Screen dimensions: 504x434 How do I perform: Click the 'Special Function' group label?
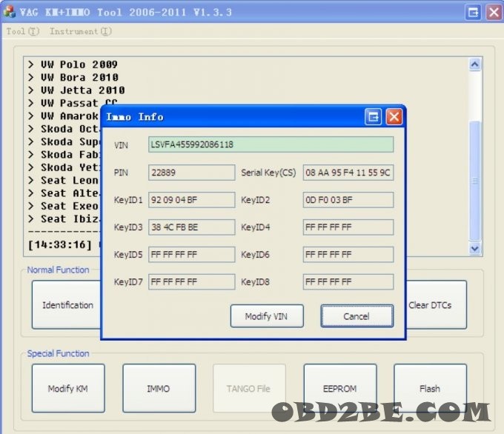[58, 353]
